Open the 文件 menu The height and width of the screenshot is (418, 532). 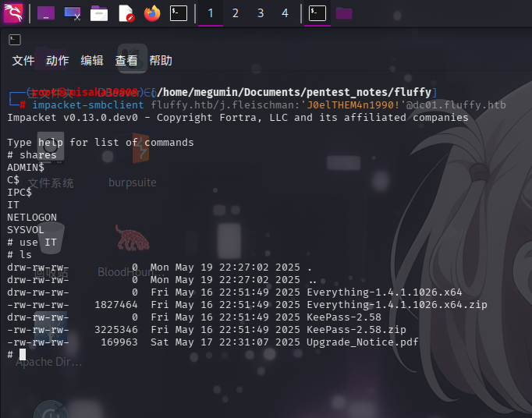[x=23, y=61]
